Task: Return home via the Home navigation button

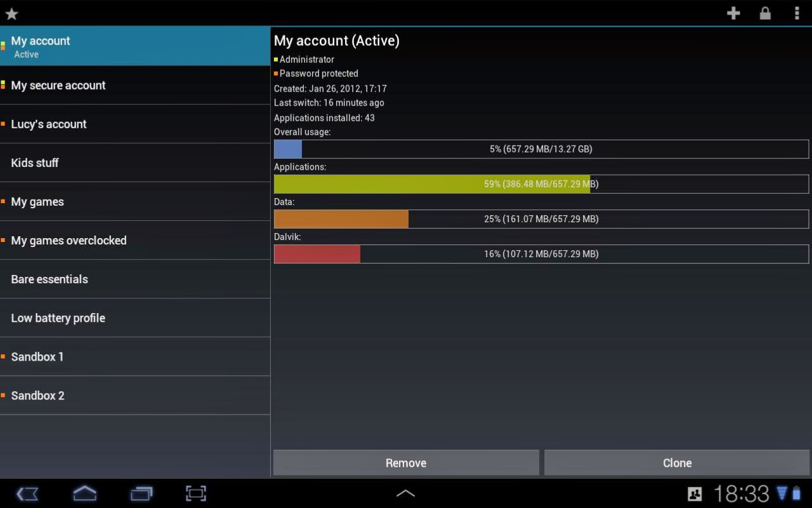Action: tap(84, 493)
